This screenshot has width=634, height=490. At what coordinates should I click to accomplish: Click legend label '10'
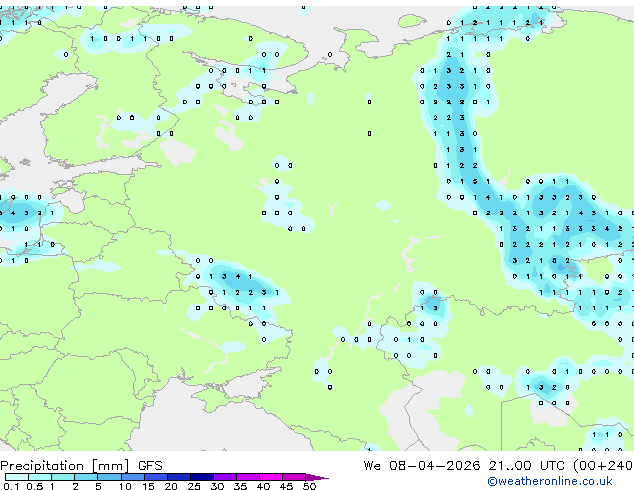(x=125, y=486)
